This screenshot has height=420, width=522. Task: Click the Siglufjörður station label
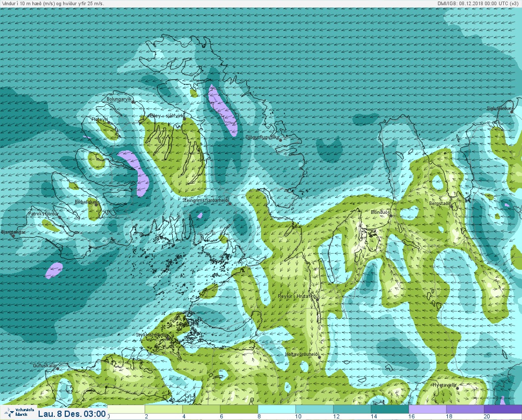click(x=499, y=109)
